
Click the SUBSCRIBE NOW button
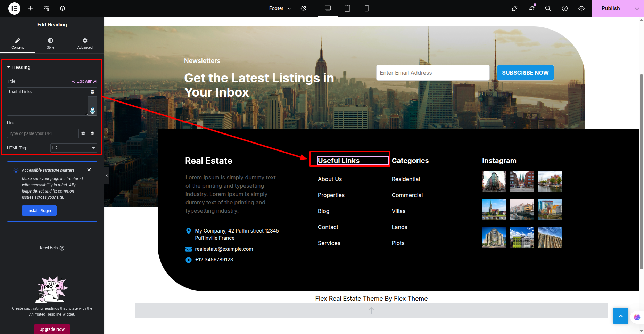pyautogui.click(x=525, y=73)
